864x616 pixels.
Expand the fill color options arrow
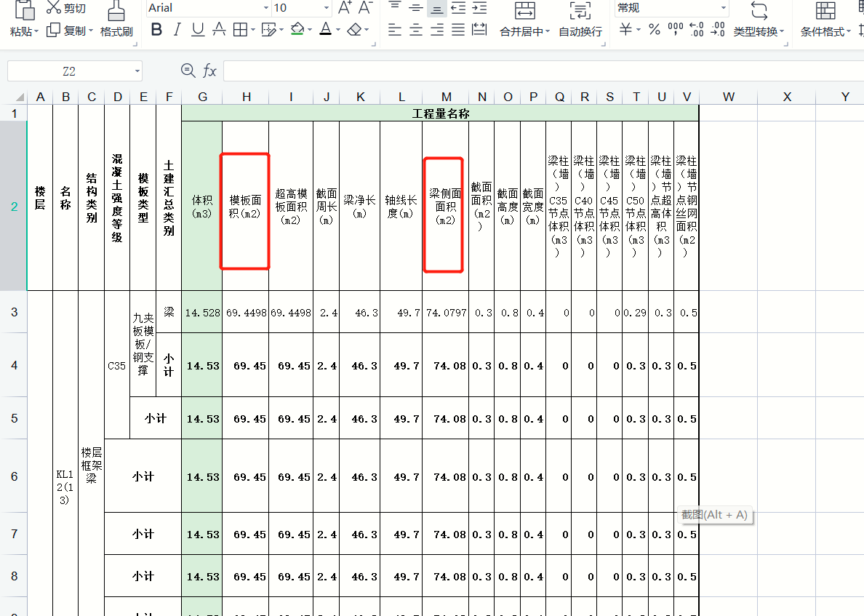(x=310, y=31)
